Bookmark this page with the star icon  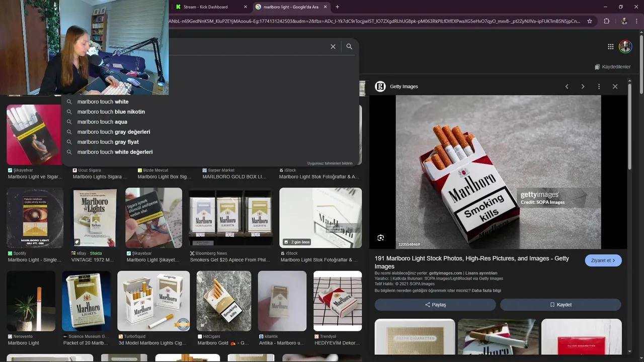point(590,21)
